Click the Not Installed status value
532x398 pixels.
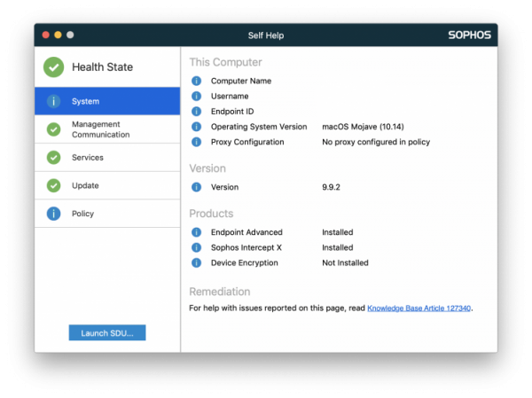point(345,262)
